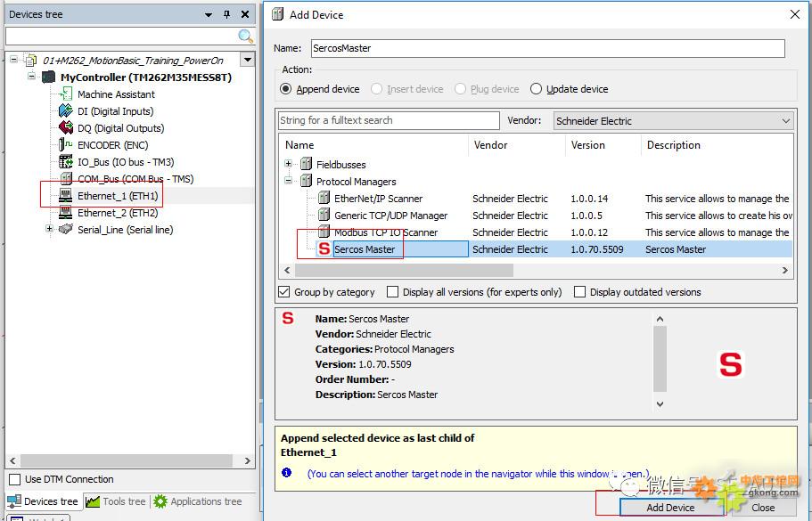Click the COM_Bus icon in Devices tree
This screenshot has height=521, width=812.
point(66,179)
